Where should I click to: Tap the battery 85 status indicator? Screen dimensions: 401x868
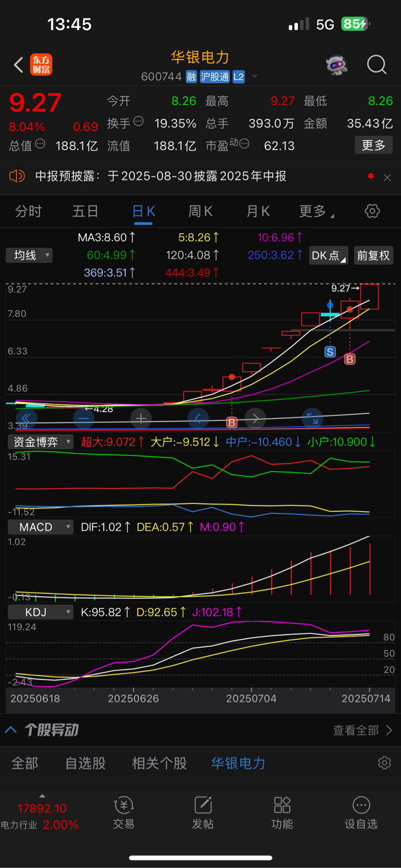pos(356,24)
